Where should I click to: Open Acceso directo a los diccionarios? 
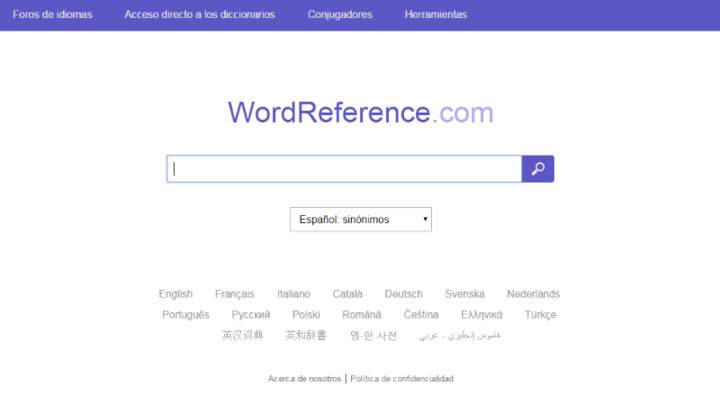pos(200,15)
